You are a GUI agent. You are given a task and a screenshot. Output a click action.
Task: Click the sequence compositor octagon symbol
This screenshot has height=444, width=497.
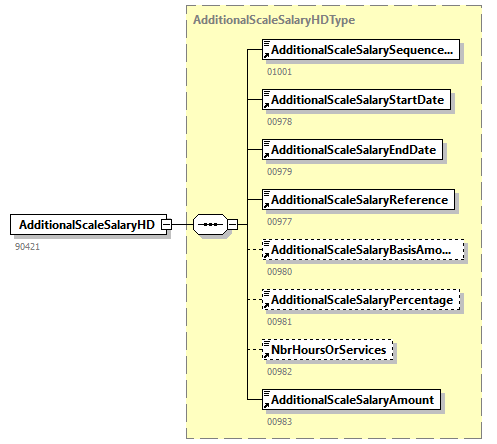click(x=210, y=224)
